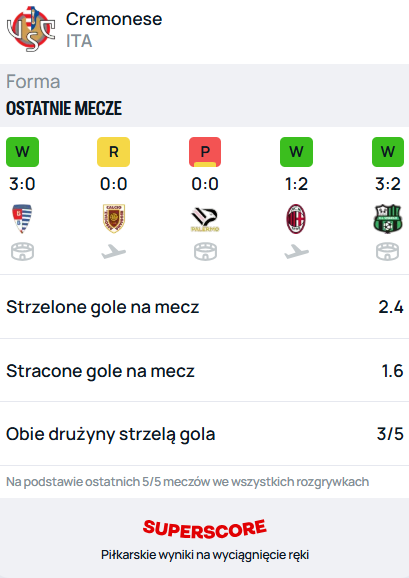
Task: Select the Strzelone gole na mecz row
Action: (204, 307)
